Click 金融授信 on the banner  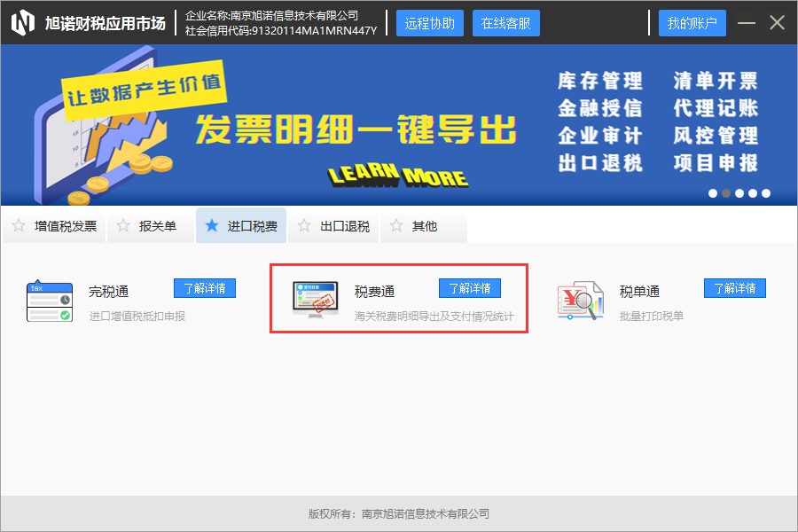(x=600, y=108)
